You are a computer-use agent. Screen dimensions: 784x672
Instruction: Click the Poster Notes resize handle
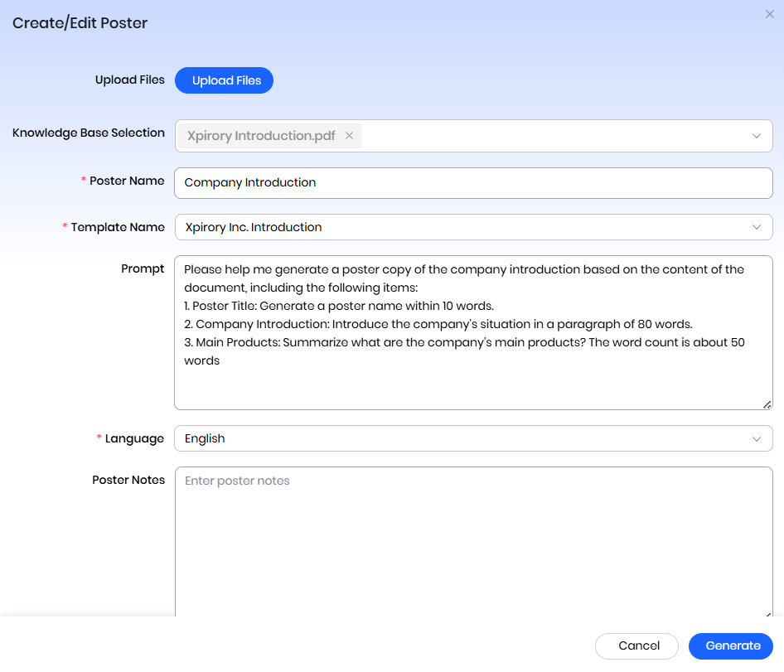pyautogui.click(x=767, y=614)
